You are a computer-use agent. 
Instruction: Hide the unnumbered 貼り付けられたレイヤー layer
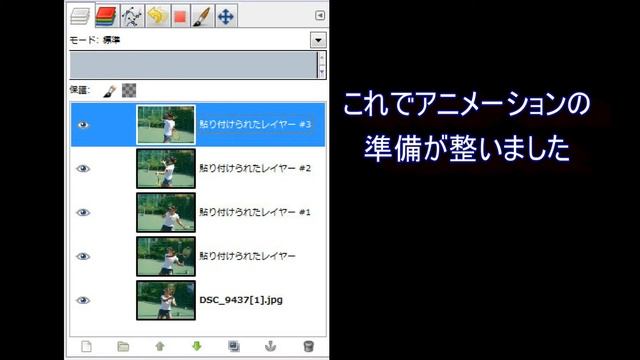(83, 256)
